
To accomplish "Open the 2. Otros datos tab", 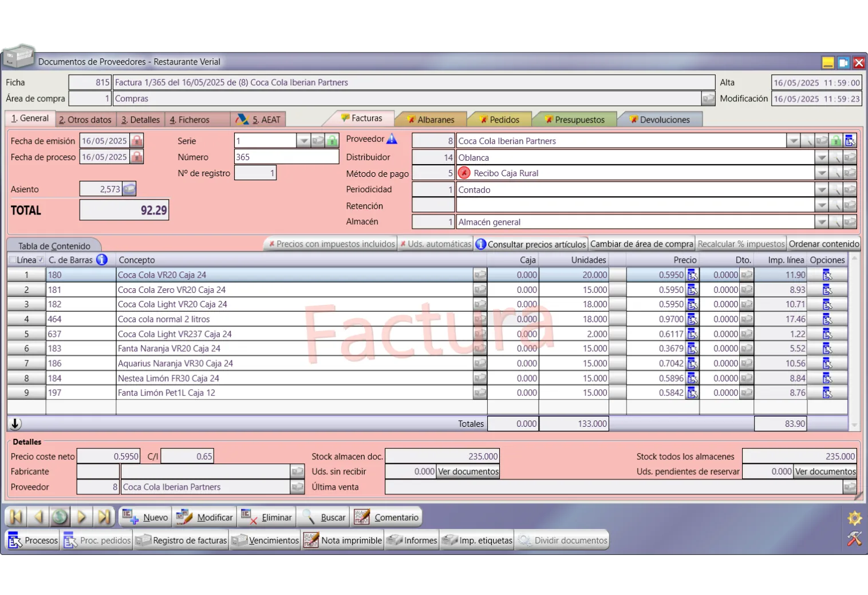I will [x=85, y=120].
